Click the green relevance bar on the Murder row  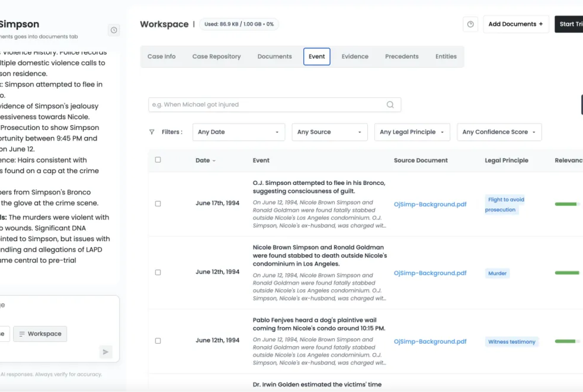pos(566,273)
